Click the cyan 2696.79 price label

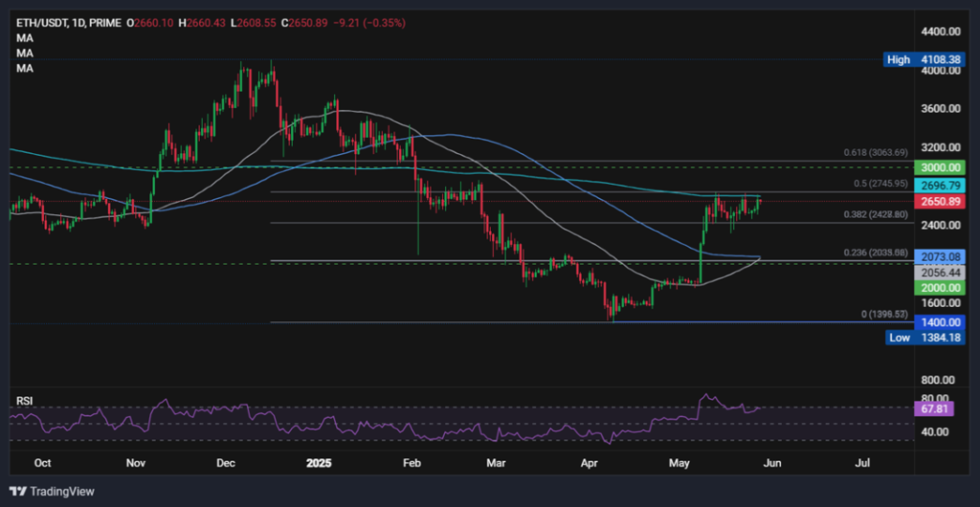pos(940,185)
